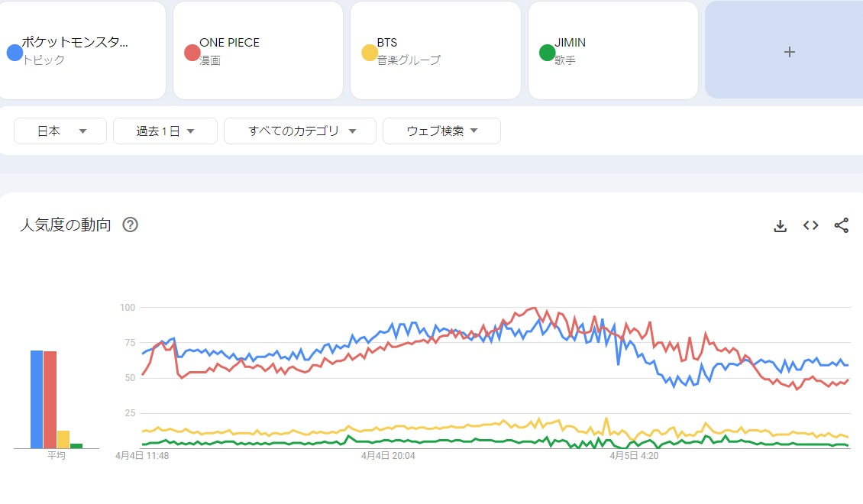This screenshot has height=504, width=863.
Task: Click the plus icon to add comparison
Action: pyautogui.click(x=790, y=52)
